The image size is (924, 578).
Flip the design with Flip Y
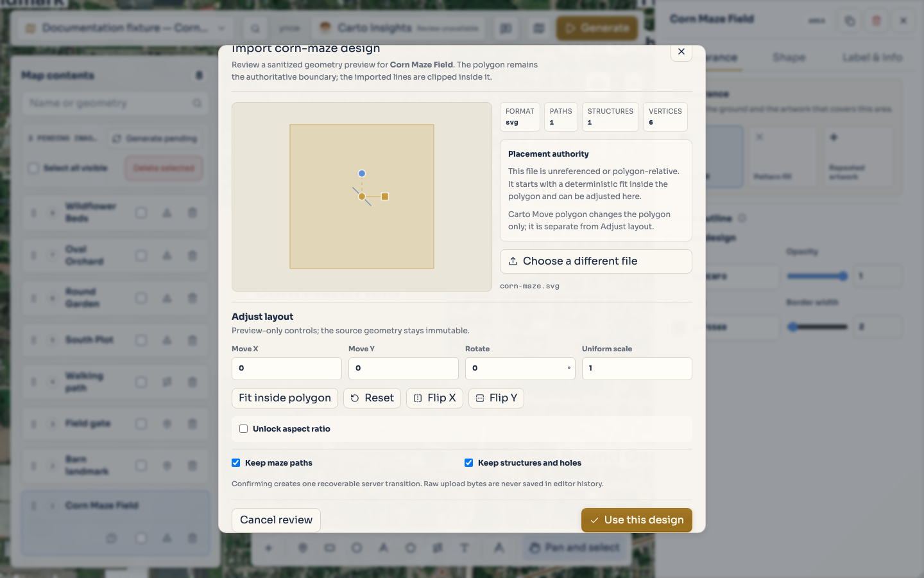(496, 398)
